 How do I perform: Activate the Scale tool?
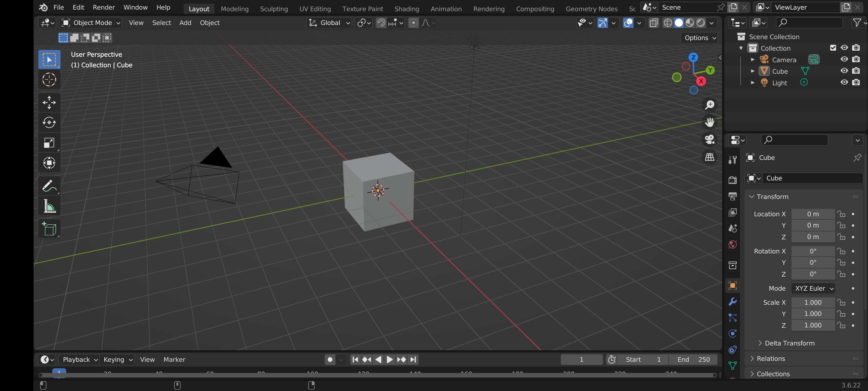click(49, 143)
